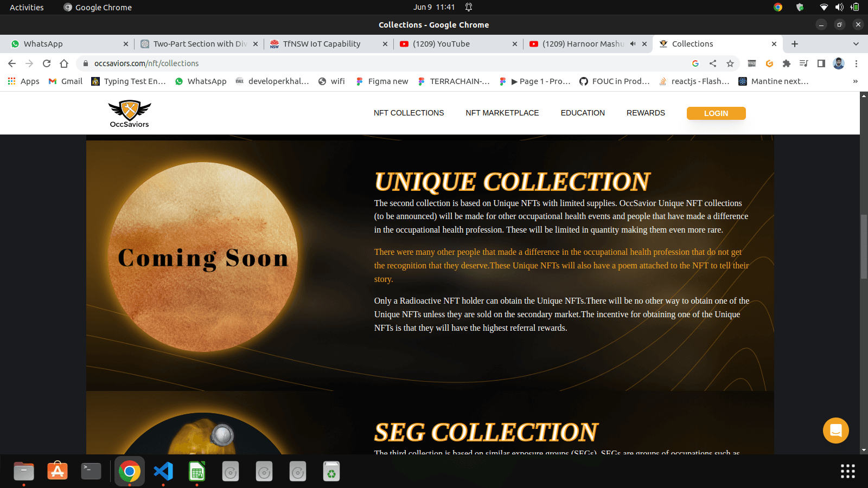Launch Visual Studio Code from dock

coord(163,471)
